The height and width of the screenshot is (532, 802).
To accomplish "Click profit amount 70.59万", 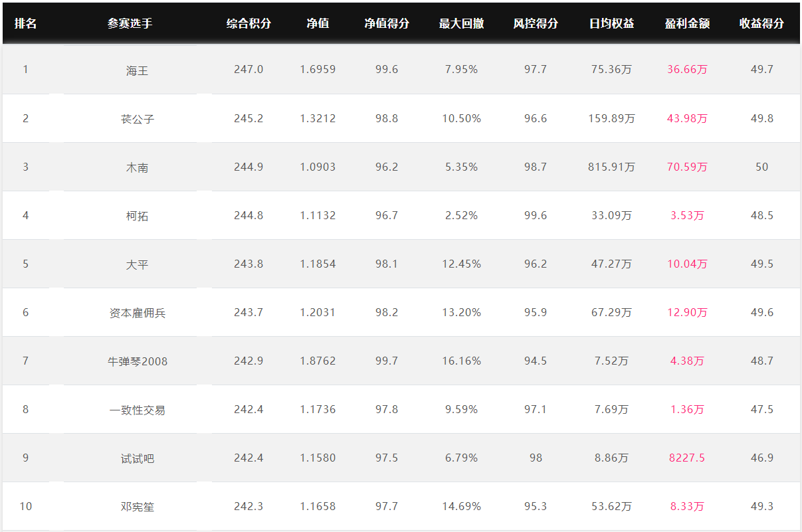I will pos(687,167).
